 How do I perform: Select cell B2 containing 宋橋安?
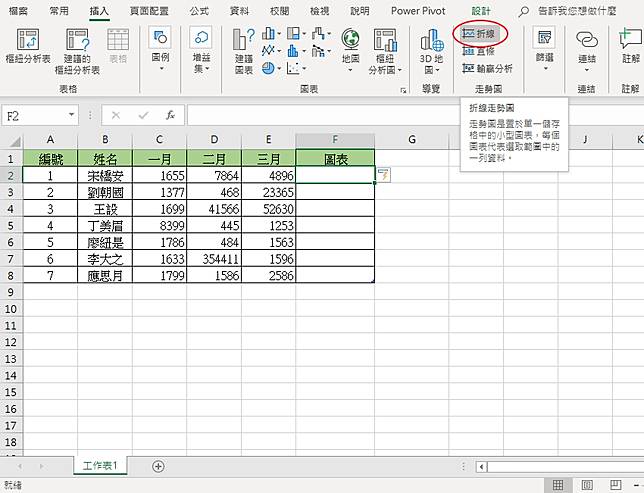tap(105, 175)
